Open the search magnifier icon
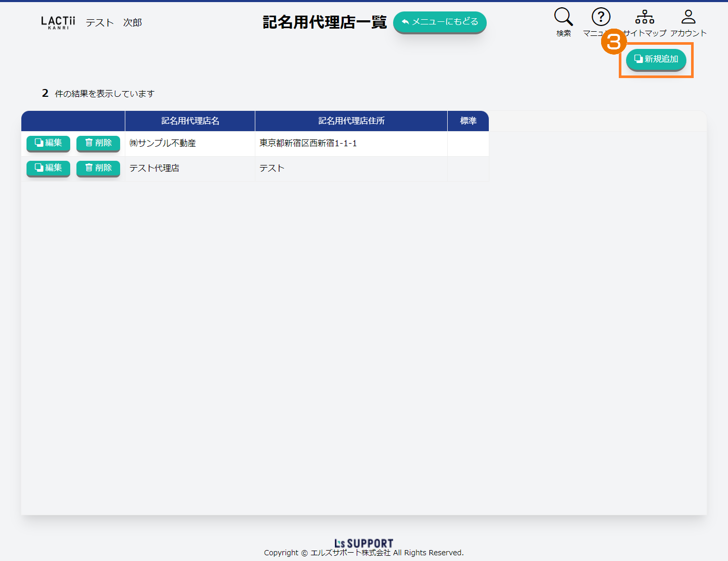 click(x=563, y=17)
